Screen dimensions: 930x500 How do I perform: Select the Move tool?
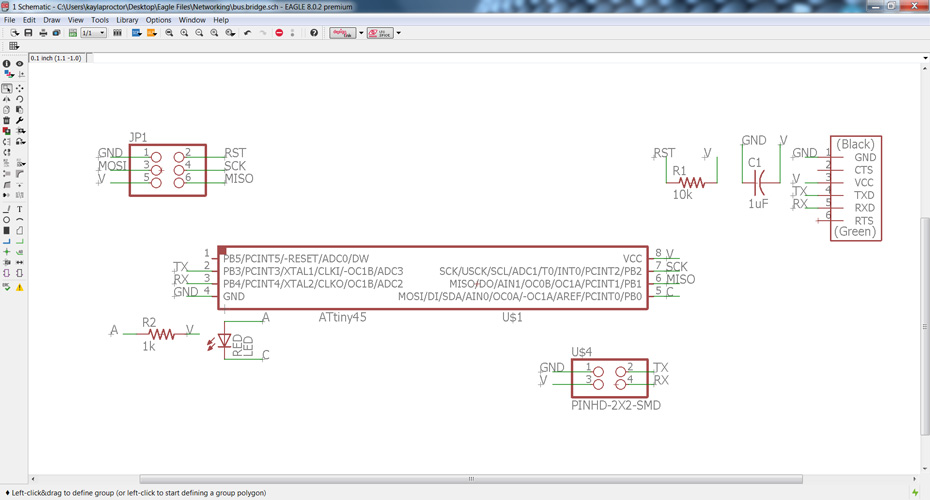point(20,88)
